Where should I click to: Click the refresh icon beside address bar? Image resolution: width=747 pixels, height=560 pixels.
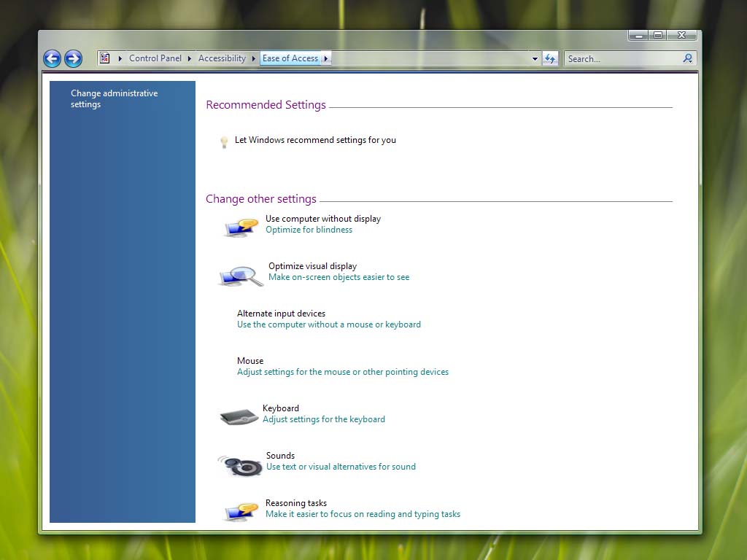click(550, 58)
